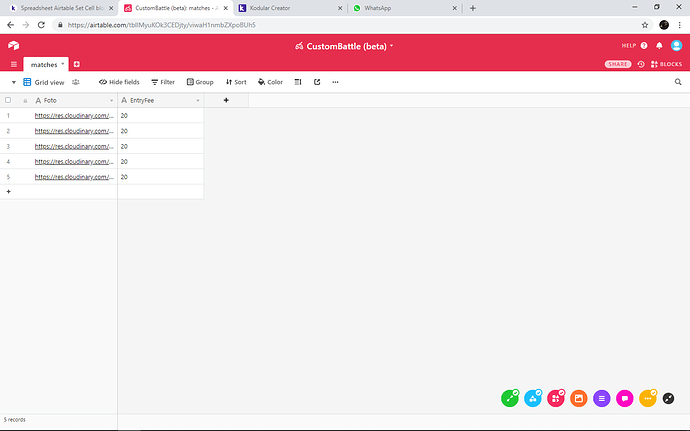
Task: Click the magenta chat floating icon
Action: [x=624, y=398]
